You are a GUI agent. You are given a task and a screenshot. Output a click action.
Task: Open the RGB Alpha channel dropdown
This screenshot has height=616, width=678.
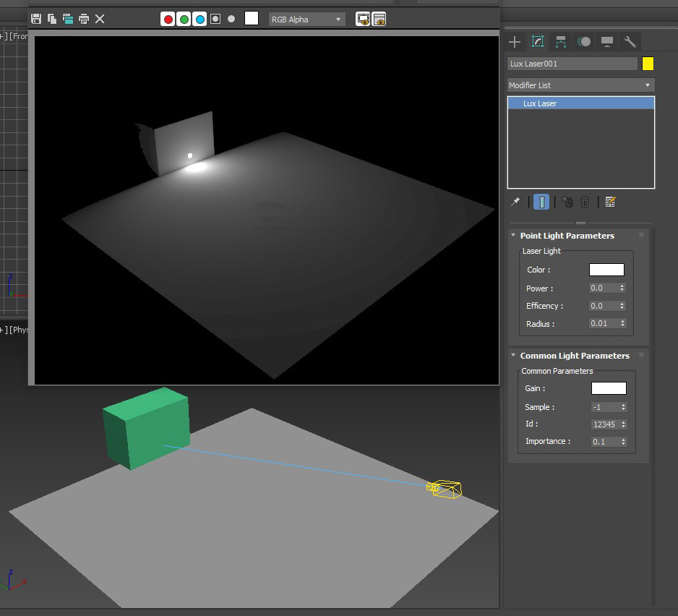point(306,20)
